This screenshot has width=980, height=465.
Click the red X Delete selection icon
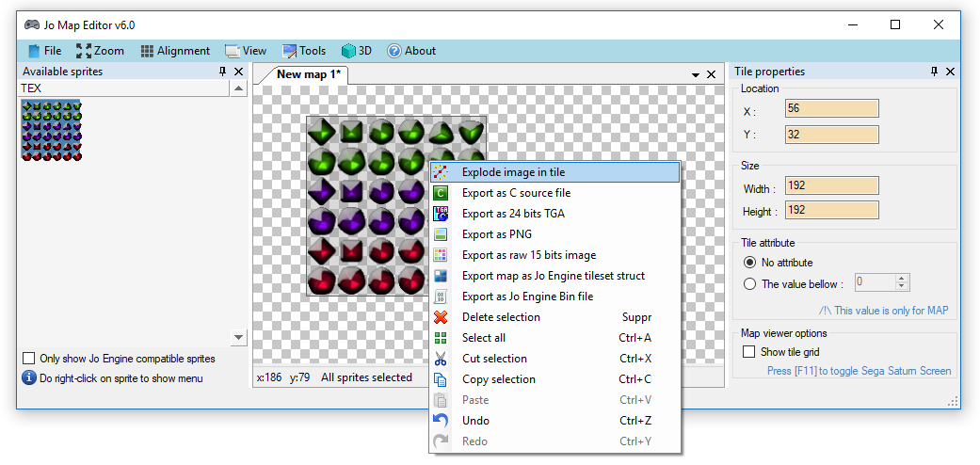pos(441,317)
